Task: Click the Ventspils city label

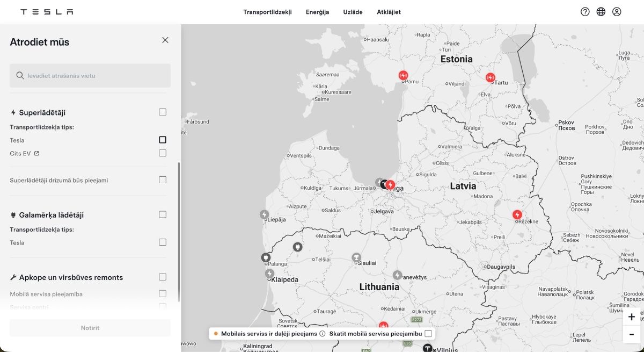Action: [x=301, y=156]
